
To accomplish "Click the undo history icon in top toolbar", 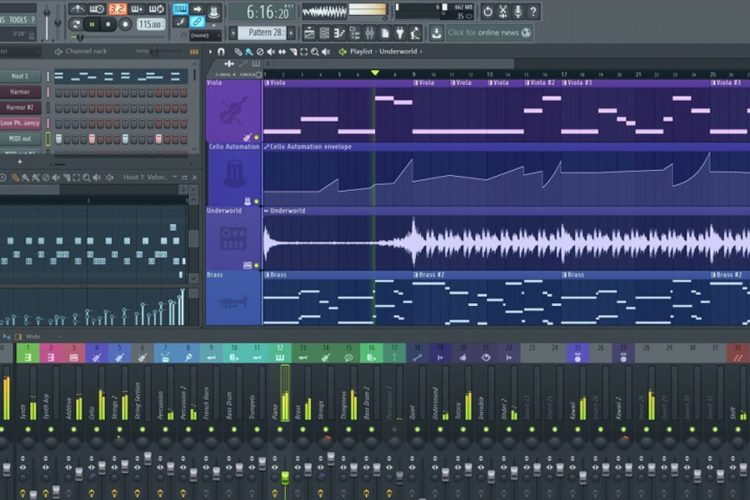I will pyautogui.click(x=487, y=12).
